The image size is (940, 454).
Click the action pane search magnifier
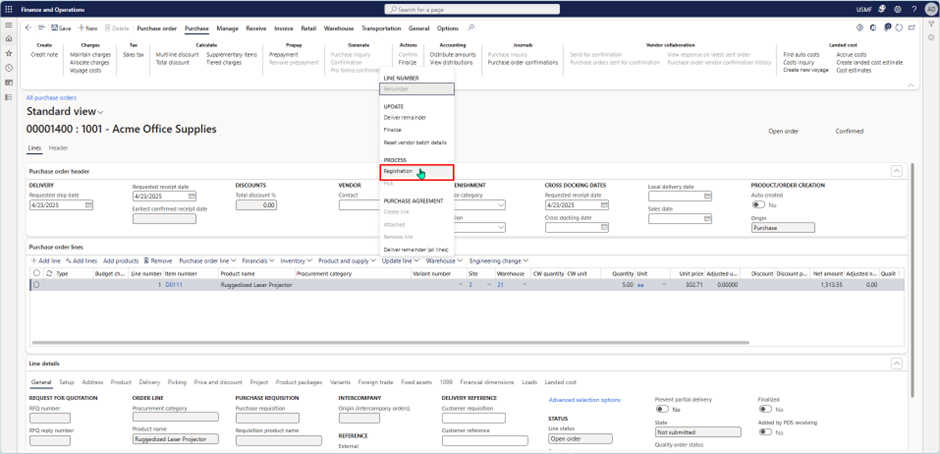pyautogui.click(x=471, y=28)
